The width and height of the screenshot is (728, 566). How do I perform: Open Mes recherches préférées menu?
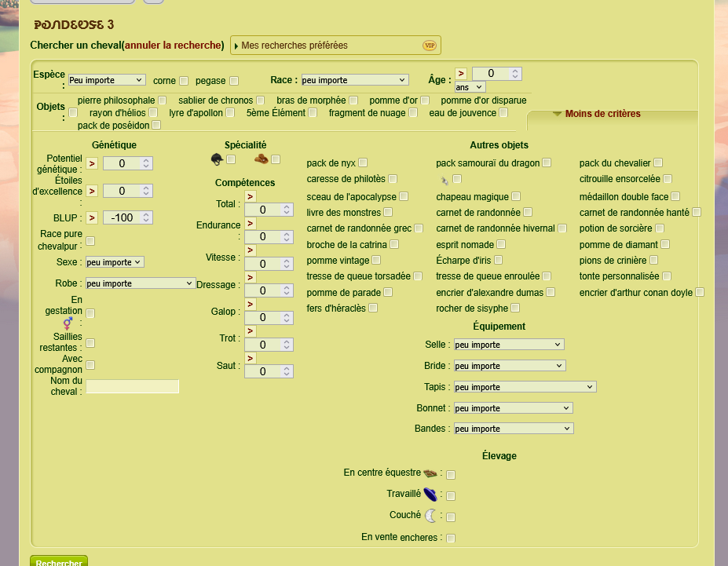335,46
